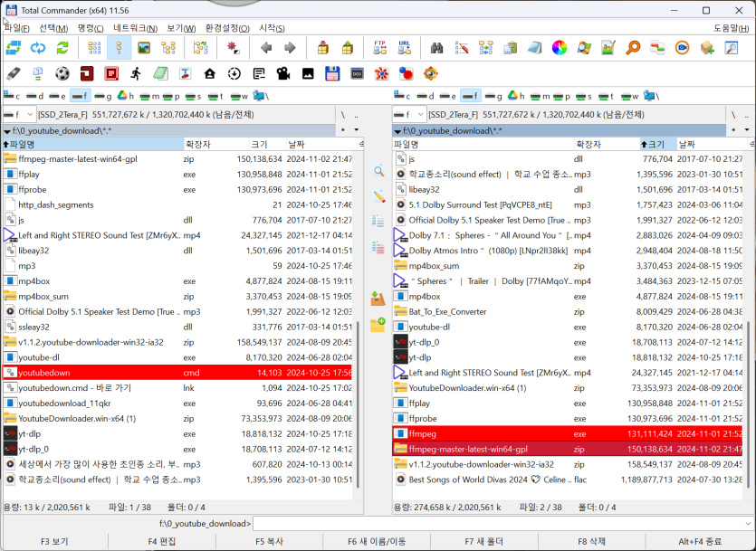Screen dimensions: 756x551
Task: Open the multi-rename tool pencil icon
Action: point(462,48)
